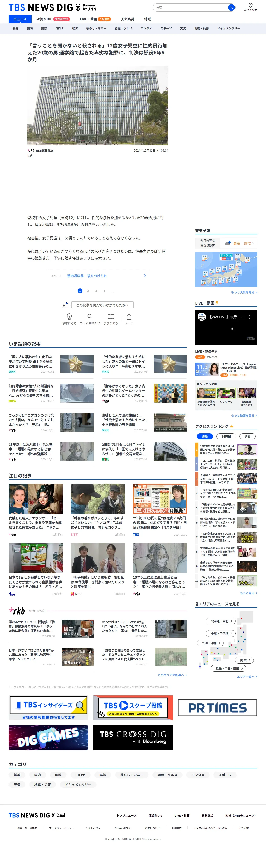The image size is (266, 868).
Task: Click the TBS スクープ投稿 banner
Action: click(133, 708)
